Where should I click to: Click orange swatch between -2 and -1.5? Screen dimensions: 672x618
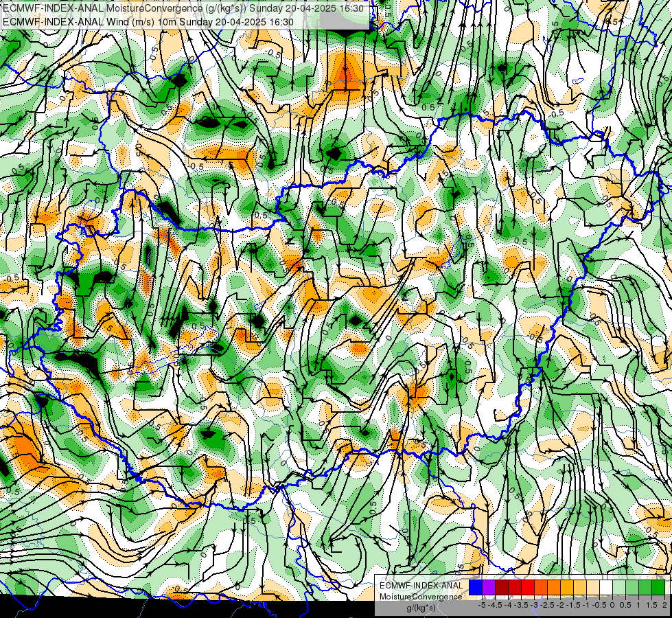tap(554, 587)
